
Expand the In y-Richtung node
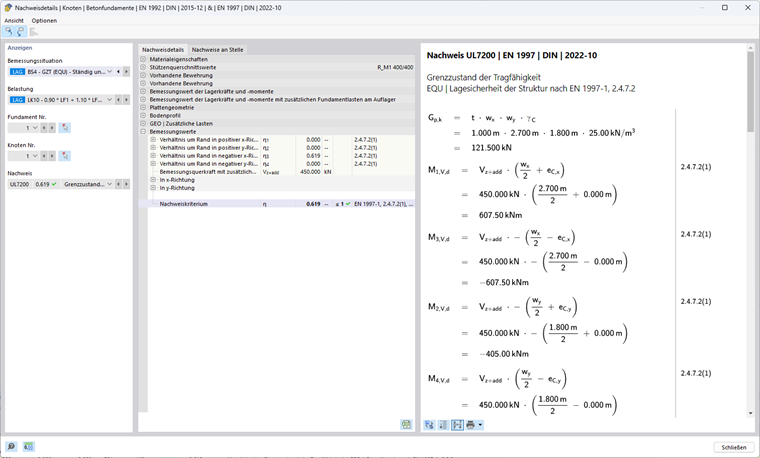tap(153, 188)
